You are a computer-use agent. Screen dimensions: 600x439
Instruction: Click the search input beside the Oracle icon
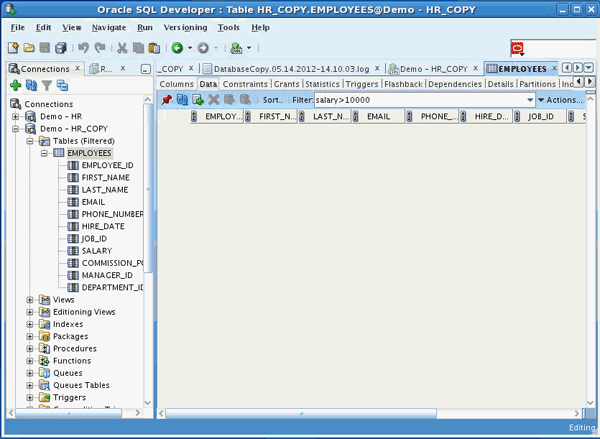click(560, 49)
